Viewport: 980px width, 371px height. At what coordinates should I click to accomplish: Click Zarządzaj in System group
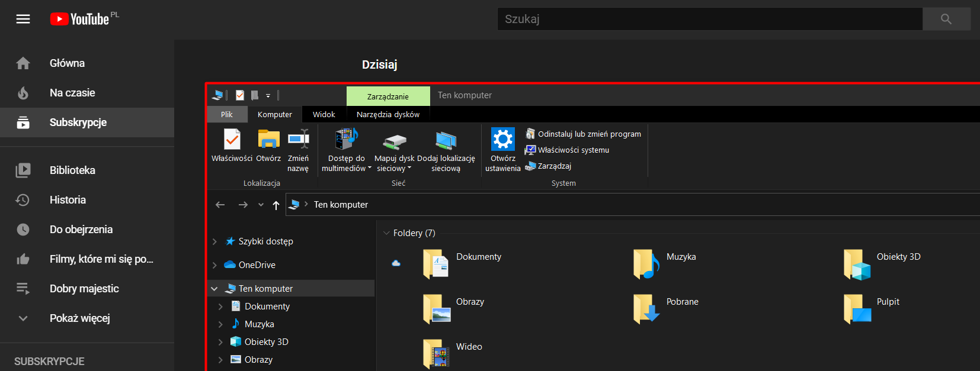[x=548, y=166]
